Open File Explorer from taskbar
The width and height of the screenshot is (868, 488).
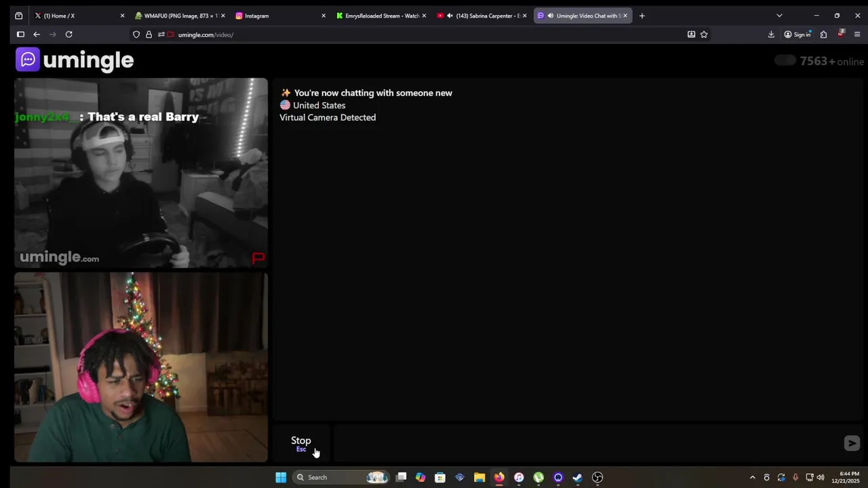pyautogui.click(x=479, y=477)
